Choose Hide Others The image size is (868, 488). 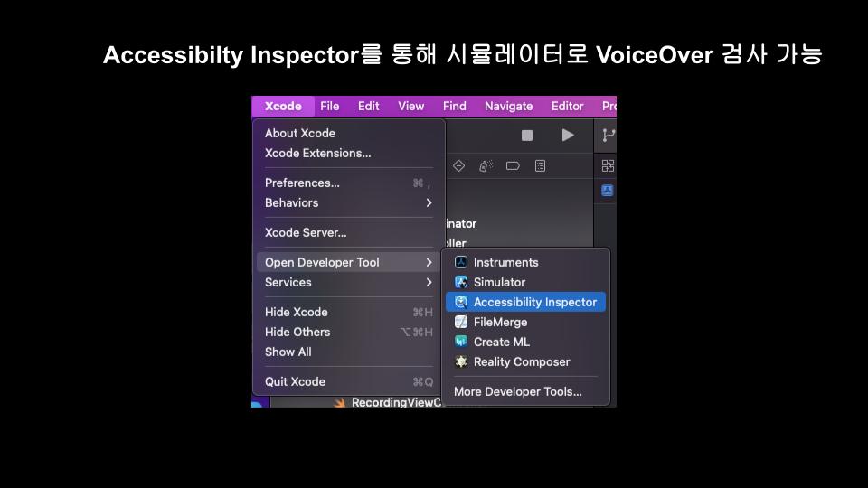point(349,333)
